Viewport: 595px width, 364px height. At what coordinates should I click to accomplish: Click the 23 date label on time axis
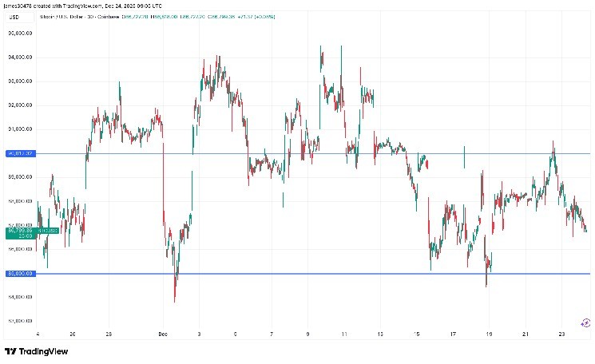pos(561,334)
